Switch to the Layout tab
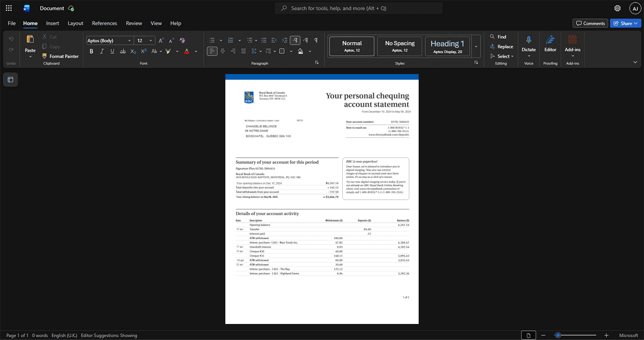 [75, 23]
